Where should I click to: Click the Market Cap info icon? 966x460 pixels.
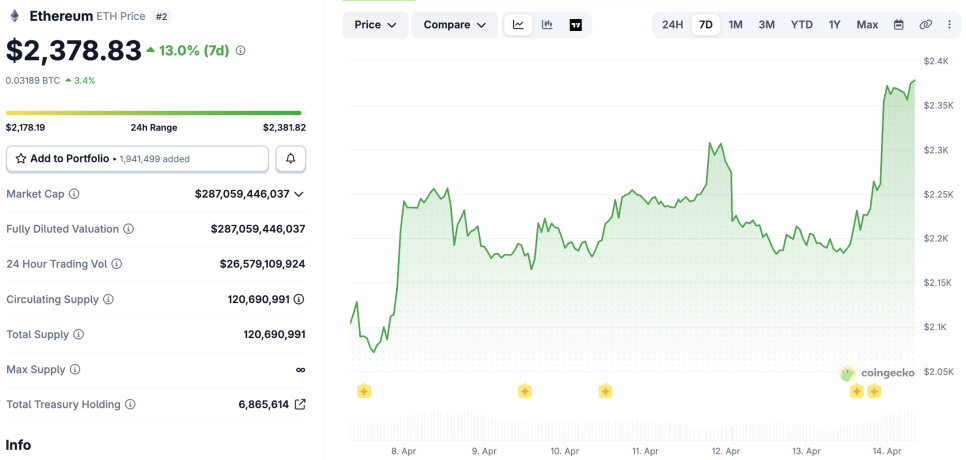[x=74, y=194]
